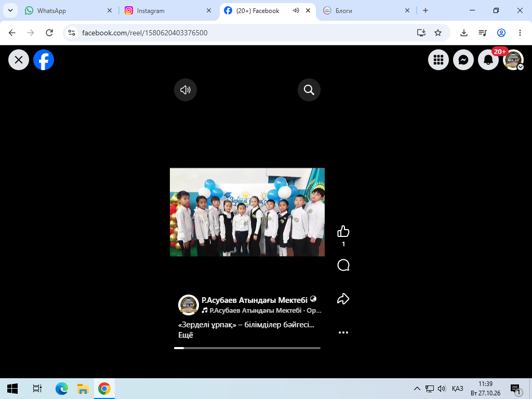This screenshot has width=532, height=399.
Task: Close the reel viewer with the X button
Action: [19, 60]
